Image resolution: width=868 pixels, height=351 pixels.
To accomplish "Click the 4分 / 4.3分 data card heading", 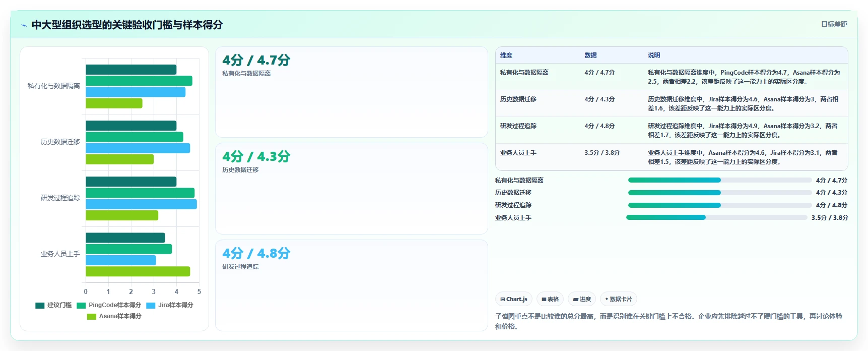I will pyautogui.click(x=256, y=156).
